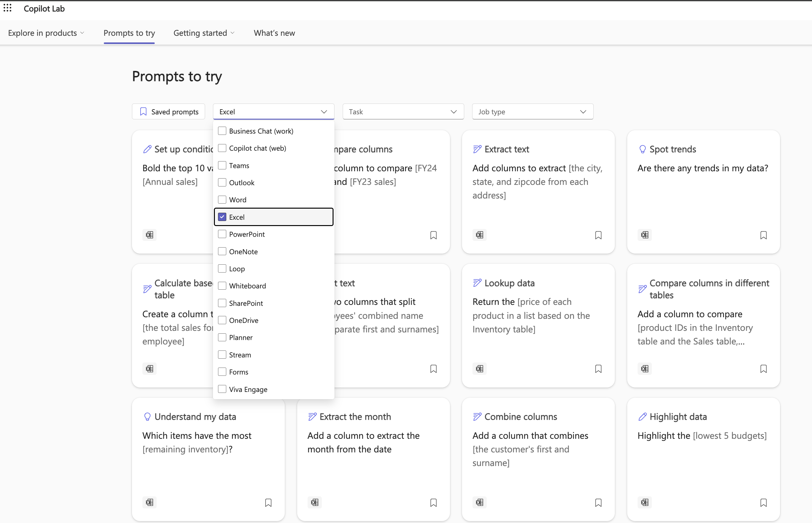
Task: Bookmark the Compare columns in different tables card
Action: [x=763, y=369]
